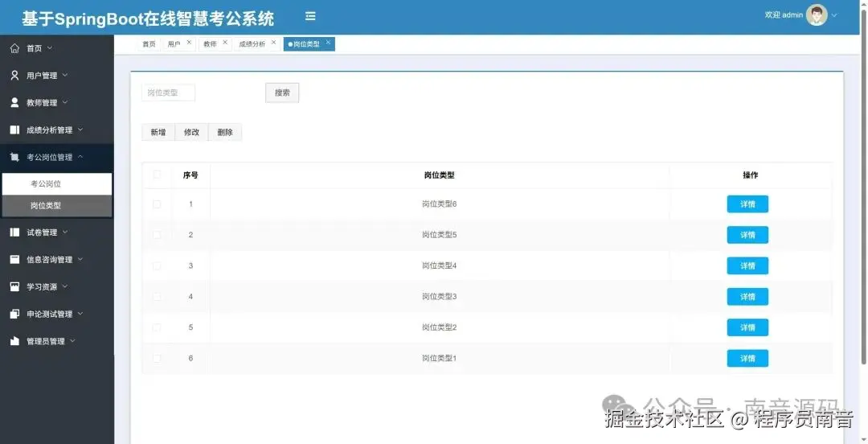868x444 pixels.
Task: Click the 试卷管理 sidebar icon
Action: 15,232
